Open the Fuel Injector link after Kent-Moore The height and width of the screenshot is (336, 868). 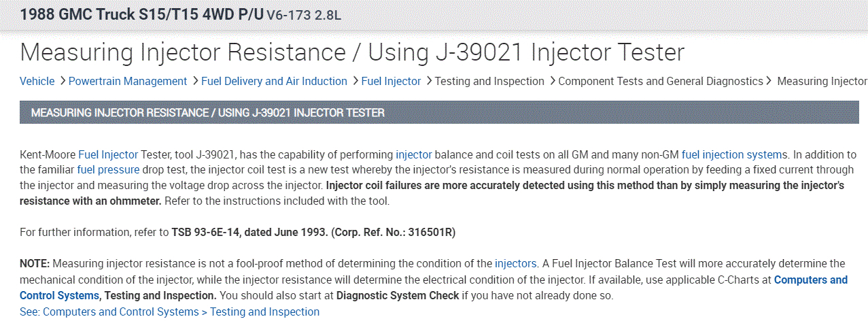pos(108,154)
